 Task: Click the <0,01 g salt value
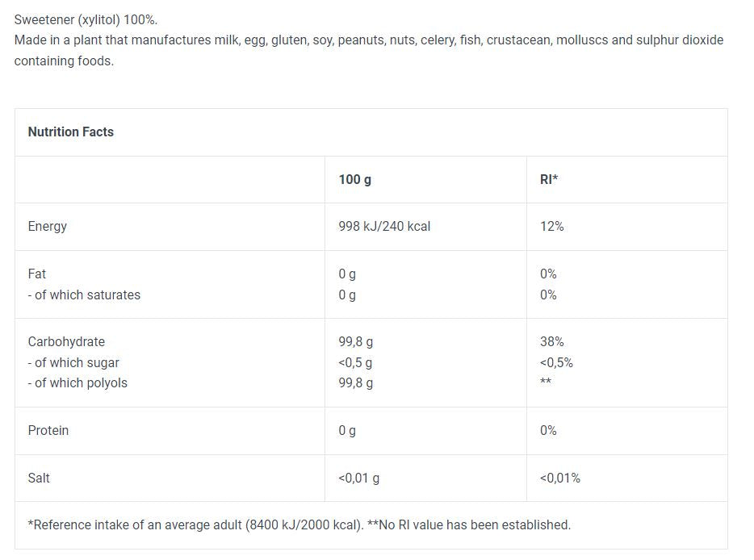click(358, 478)
